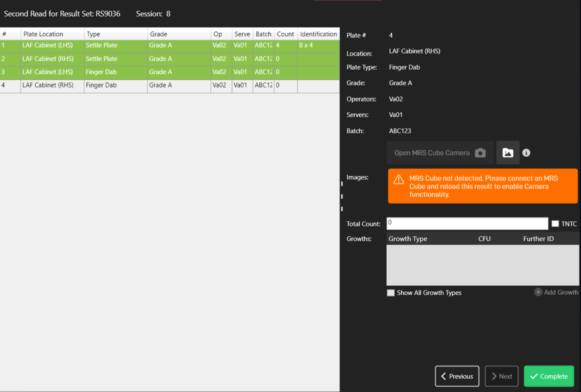Screen dimensions: 581x392
Task: Go back with the Previous button
Action: click(x=457, y=376)
